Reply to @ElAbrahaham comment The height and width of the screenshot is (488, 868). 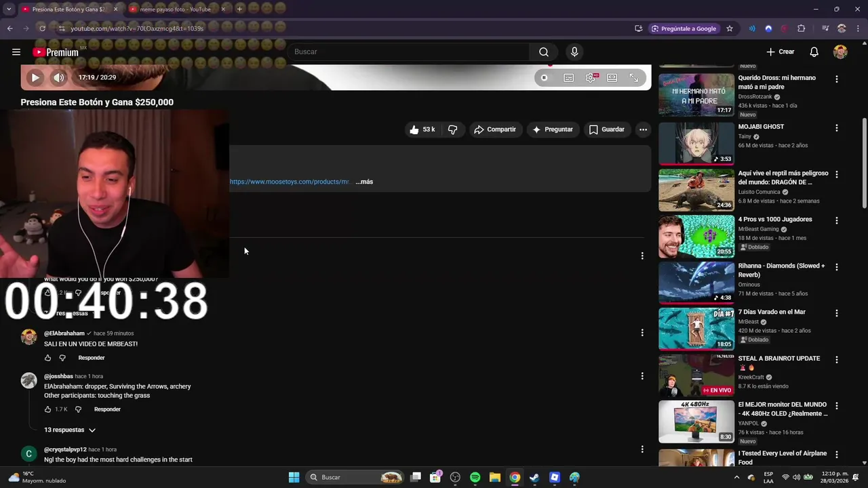coord(92,358)
